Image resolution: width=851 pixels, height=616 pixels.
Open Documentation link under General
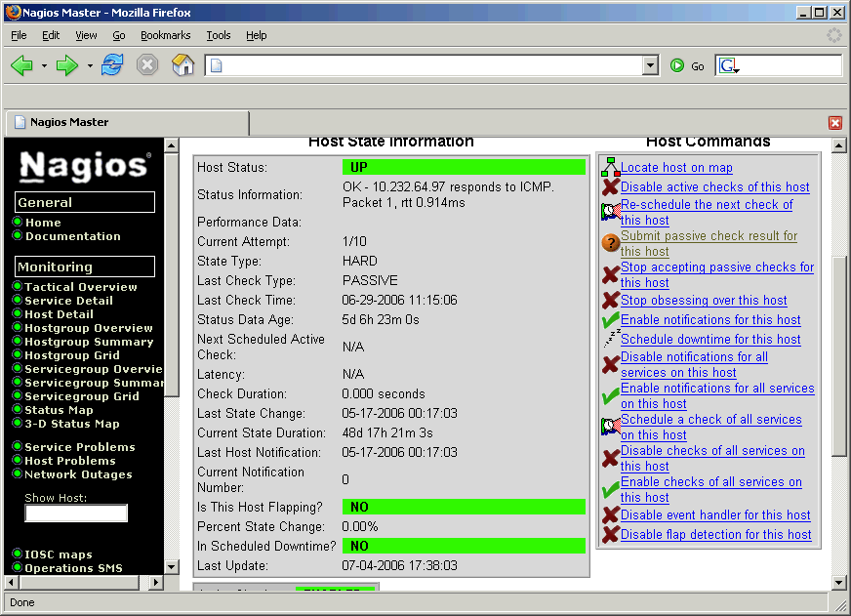[x=73, y=236]
